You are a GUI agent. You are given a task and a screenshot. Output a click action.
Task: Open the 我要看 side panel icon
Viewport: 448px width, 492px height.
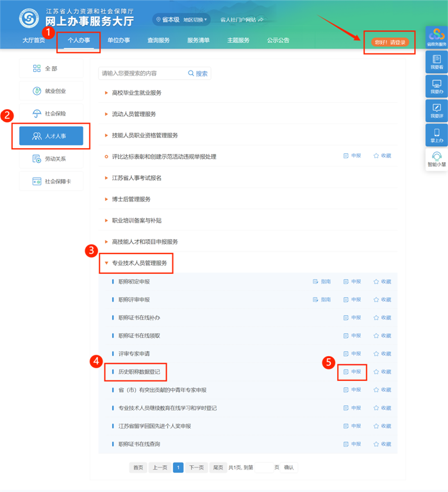[436, 62]
